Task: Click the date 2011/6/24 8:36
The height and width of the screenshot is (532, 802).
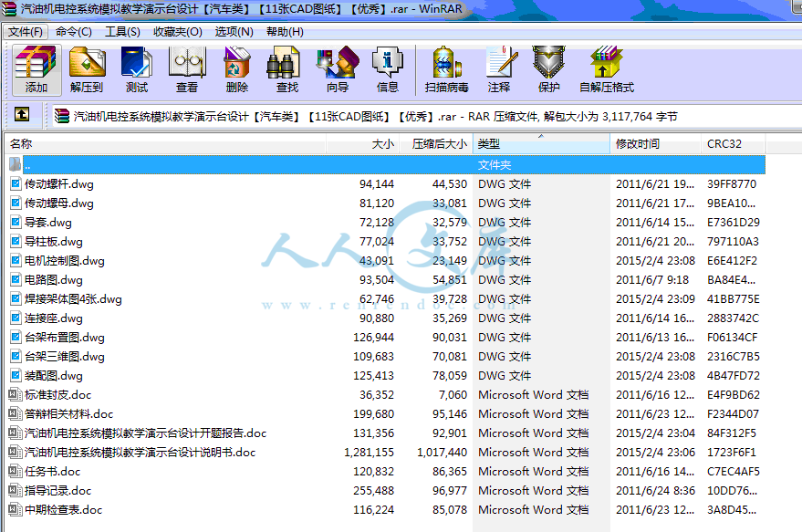Action: (655, 491)
